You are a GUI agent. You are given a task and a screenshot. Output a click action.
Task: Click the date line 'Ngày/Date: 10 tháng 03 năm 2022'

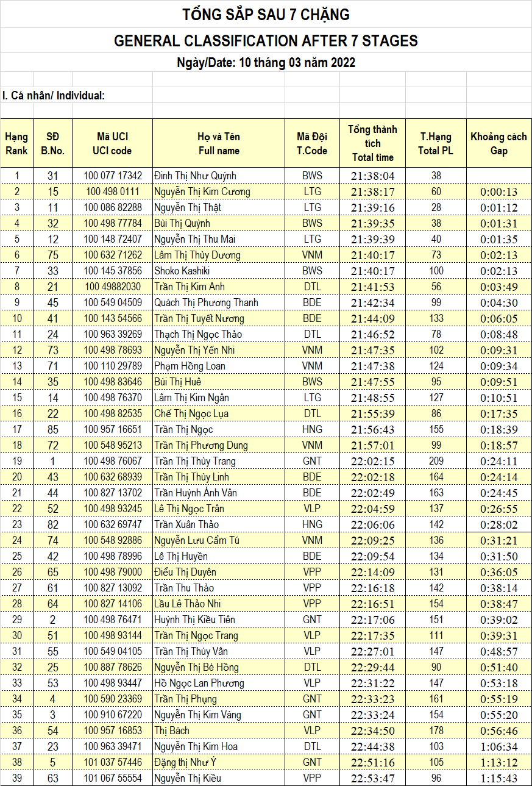click(x=266, y=62)
